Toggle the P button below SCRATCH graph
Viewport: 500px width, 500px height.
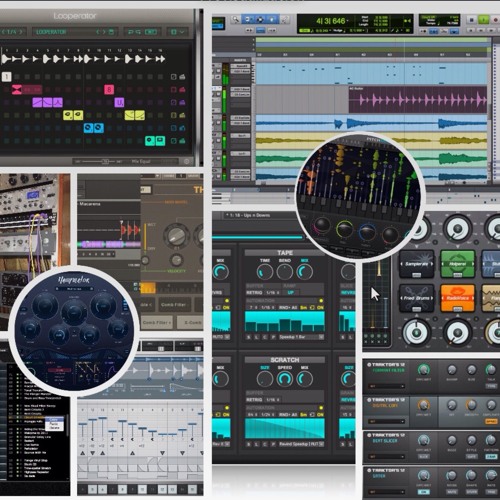tap(273, 444)
